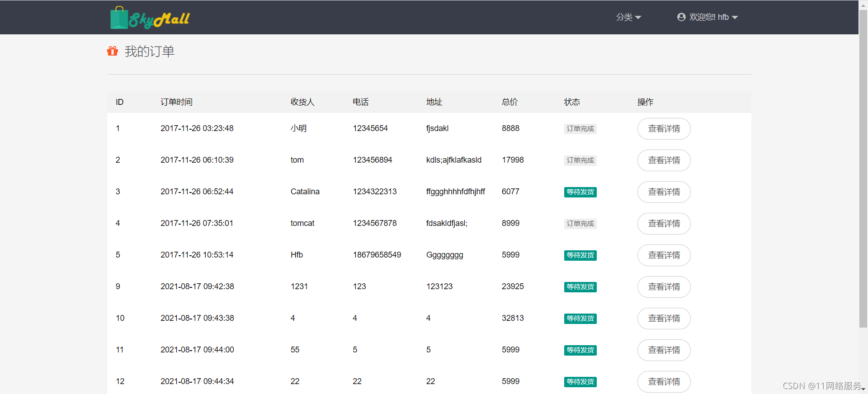Select order time 2021-08-17 09:44:00
The image size is (868, 394).
tap(198, 350)
